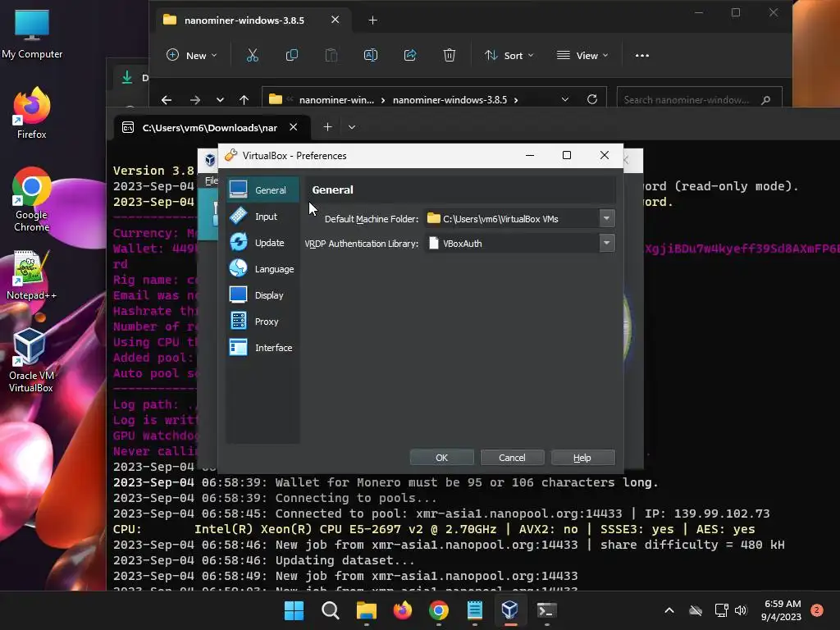840x630 pixels.
Task: Open volume control in system tray
Action: (741, 610)
